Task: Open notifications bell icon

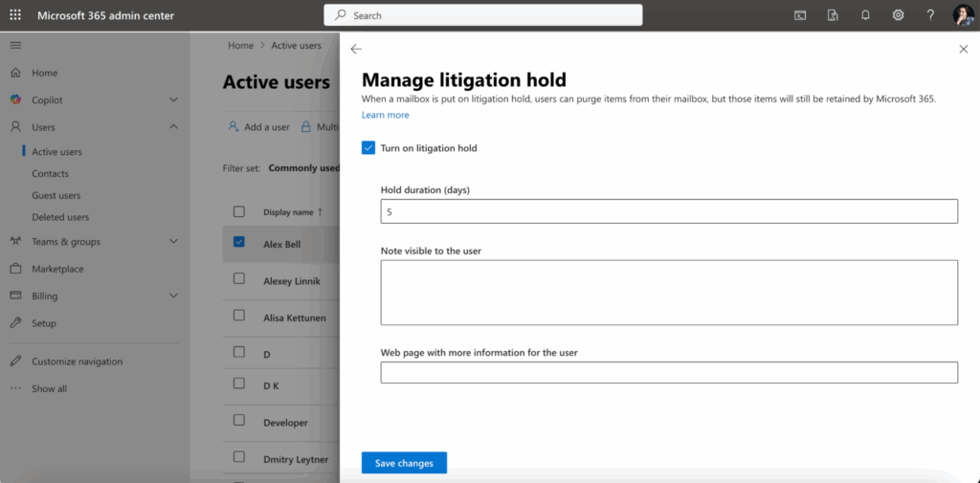Action: [x=865, y=15]
